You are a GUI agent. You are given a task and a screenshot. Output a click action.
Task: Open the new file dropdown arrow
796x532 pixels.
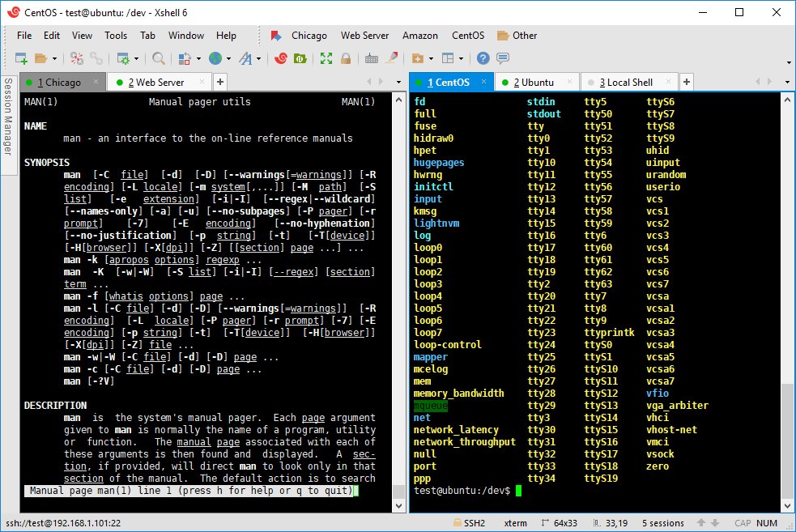(x=431, y=58)
